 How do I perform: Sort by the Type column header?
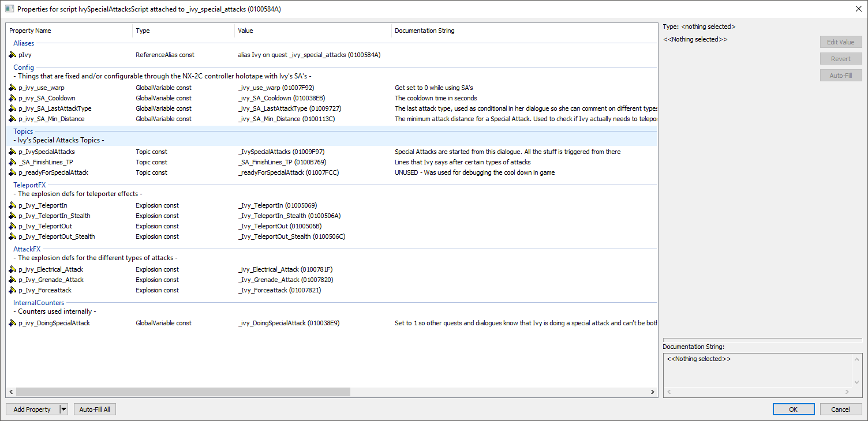click(184, 31)
